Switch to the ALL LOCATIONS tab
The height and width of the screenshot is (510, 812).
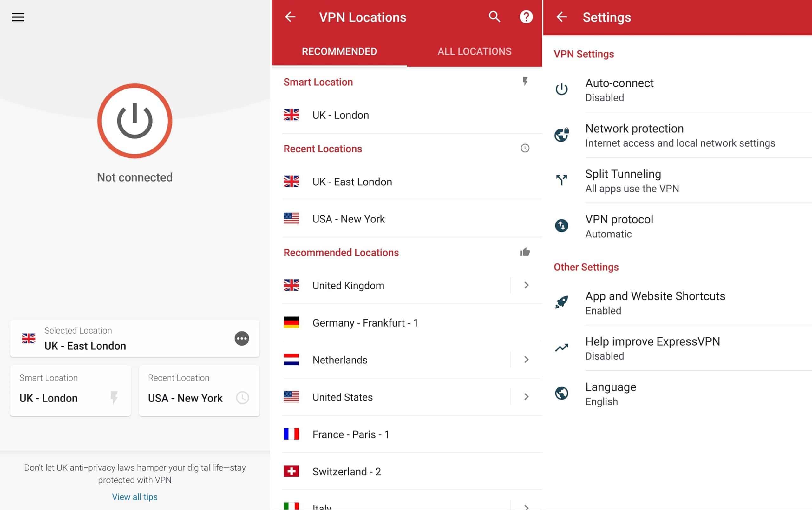point(474,51)
